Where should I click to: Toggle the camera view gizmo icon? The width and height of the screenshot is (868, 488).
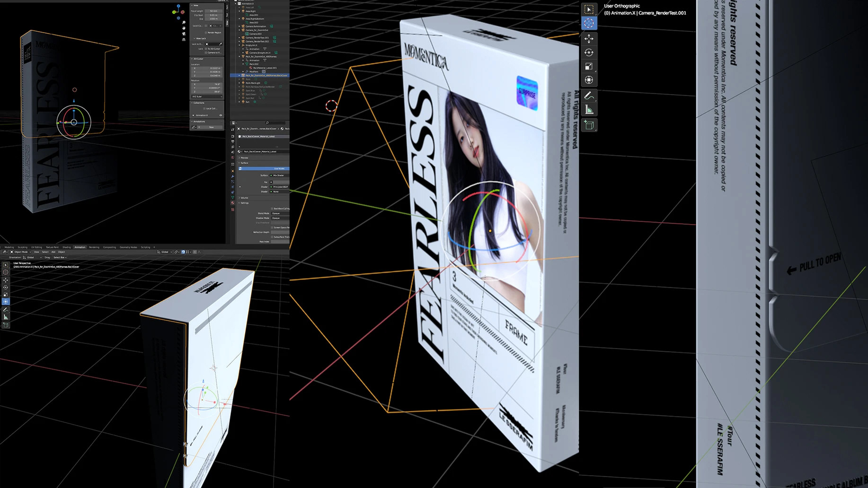click(x=184, y=34)
